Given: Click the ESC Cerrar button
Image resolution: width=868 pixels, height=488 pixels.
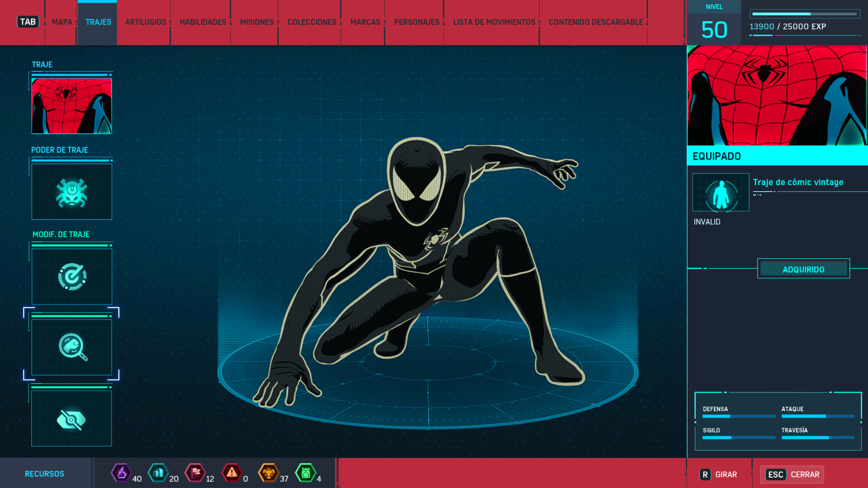Looking at the screenshot, I should pyautogui.click(x=792, y=474).
